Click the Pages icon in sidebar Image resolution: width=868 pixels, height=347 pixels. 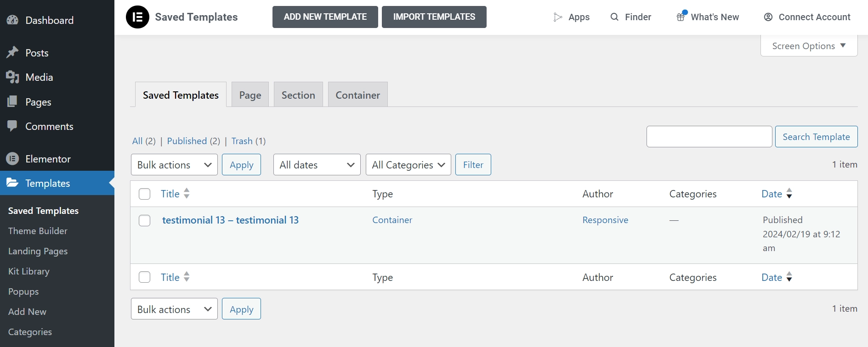coord(12,102)
